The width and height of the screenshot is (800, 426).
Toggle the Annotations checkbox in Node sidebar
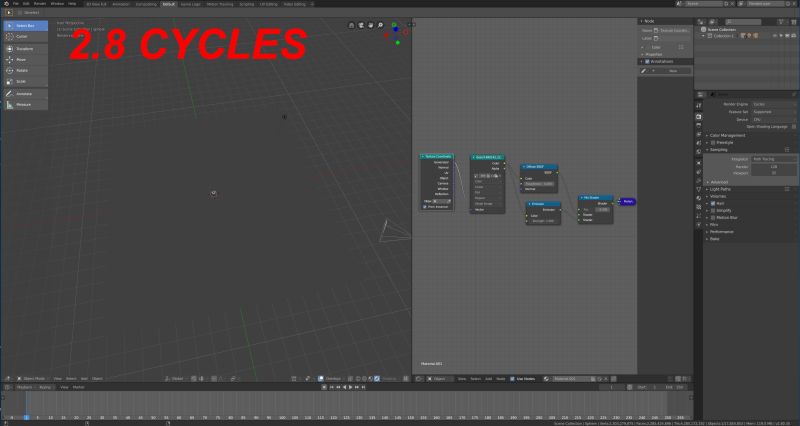click(647, 61)
